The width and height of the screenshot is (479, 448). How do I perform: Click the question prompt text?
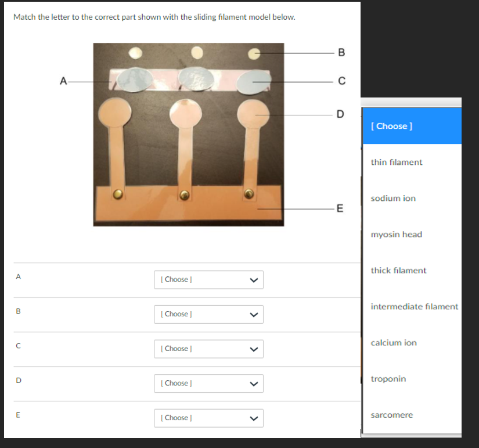click(154, 17)
